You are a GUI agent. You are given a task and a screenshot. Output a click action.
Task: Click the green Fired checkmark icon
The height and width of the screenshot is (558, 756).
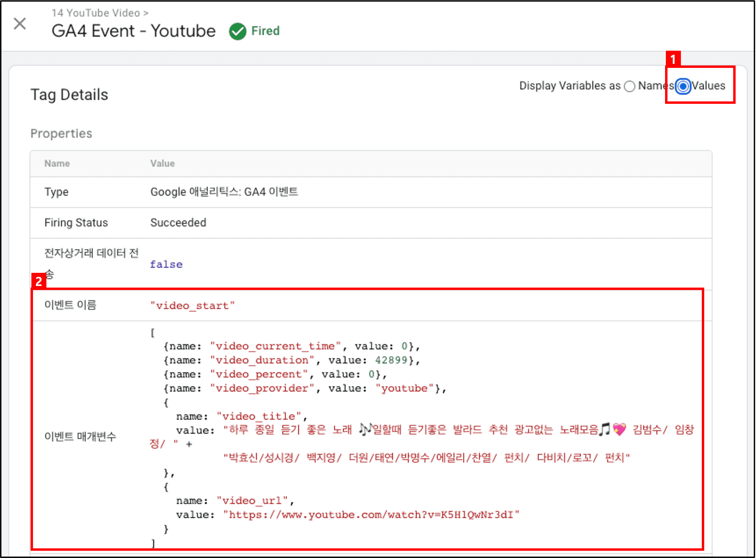(237, 31)
